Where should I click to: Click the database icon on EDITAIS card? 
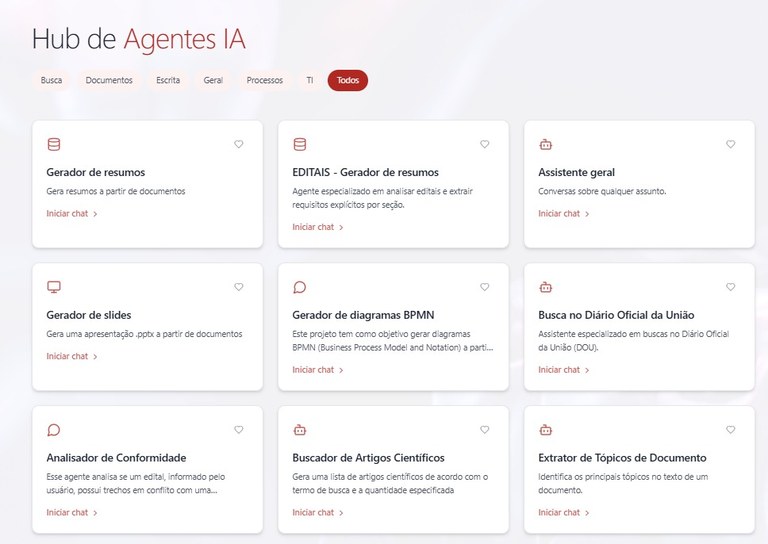coord(300,144)
